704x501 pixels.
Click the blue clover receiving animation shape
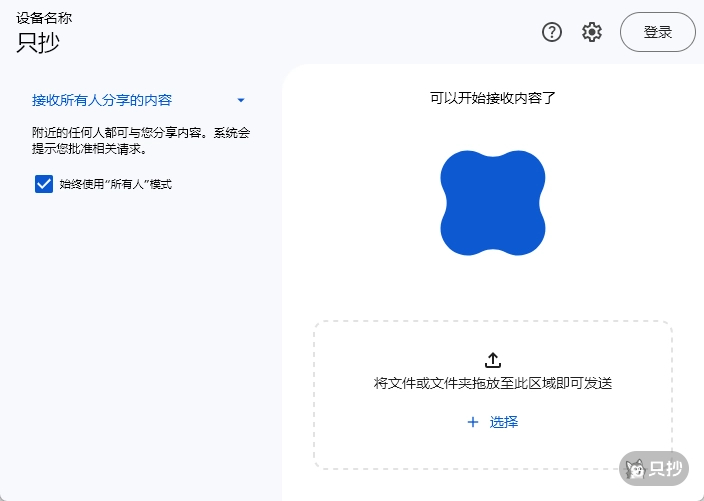(x=493, y=203)
